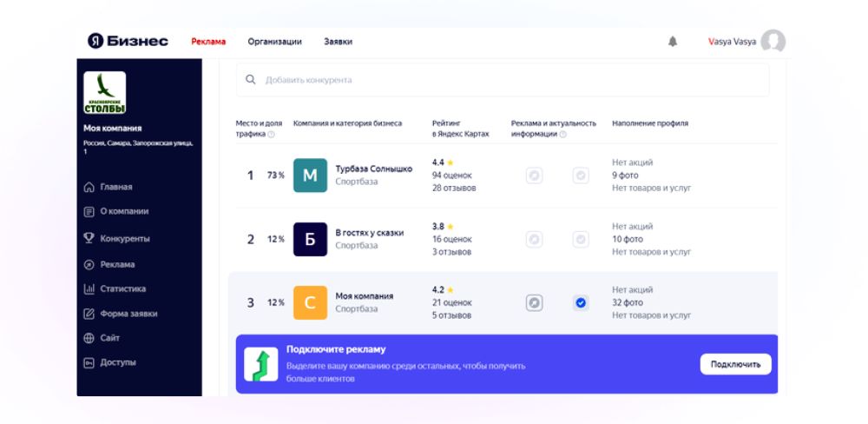868x424 pixels.
Task: Click the Главная home icon in sidebar
Action: pyautogui.click(x=89, y=187)
